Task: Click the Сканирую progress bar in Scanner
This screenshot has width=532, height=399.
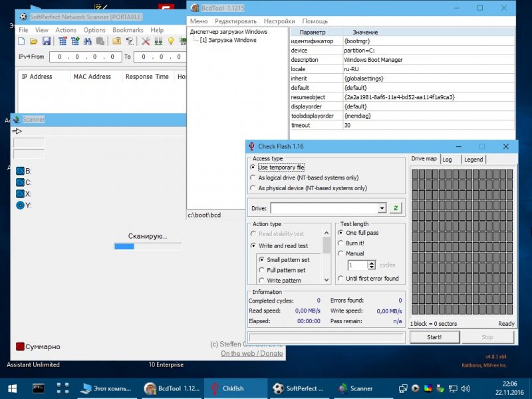Action: click(x=148, y=247)
